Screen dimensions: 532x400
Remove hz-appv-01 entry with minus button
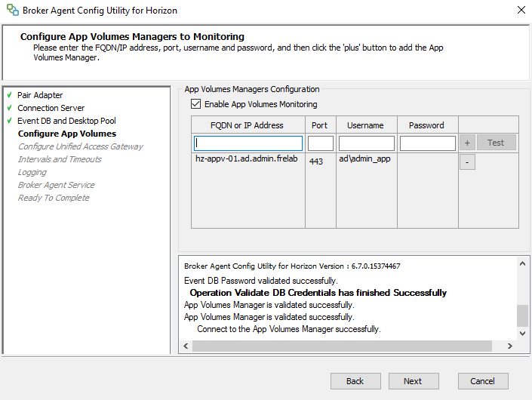point(467,162)
